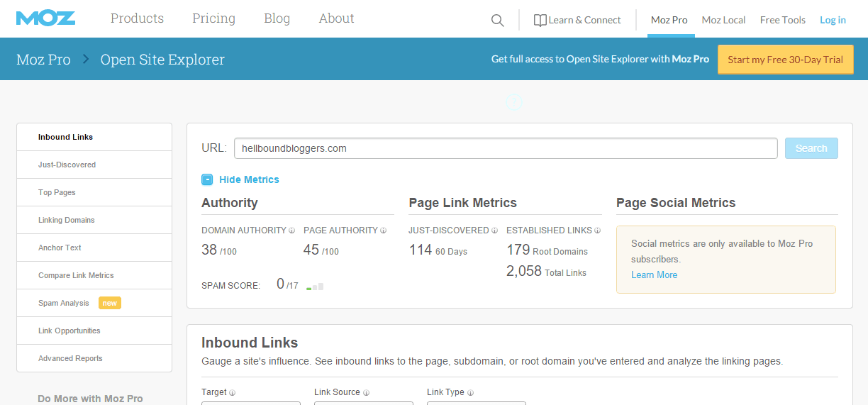Click the 'new' badge on Spam Analysis
This screenshot has width=868, height=405.
pos(110,303)
